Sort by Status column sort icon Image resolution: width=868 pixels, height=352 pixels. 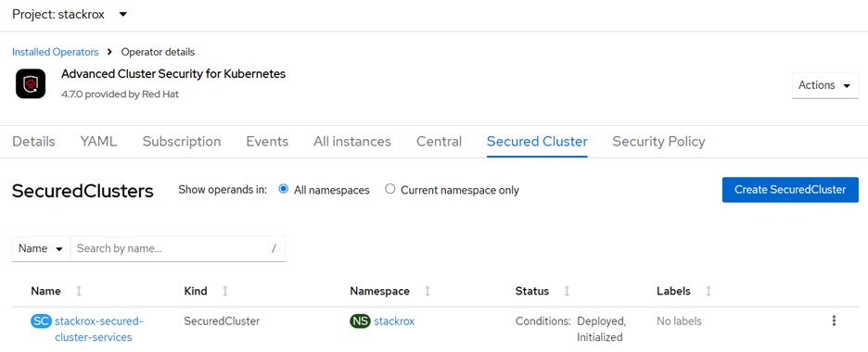click(x=567, y=291)
